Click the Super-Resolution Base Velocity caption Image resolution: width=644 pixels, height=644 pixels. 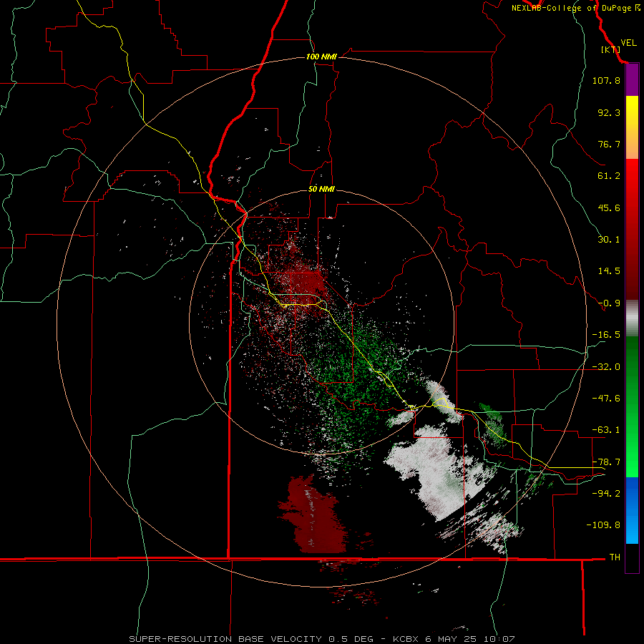tap(321, 639)
